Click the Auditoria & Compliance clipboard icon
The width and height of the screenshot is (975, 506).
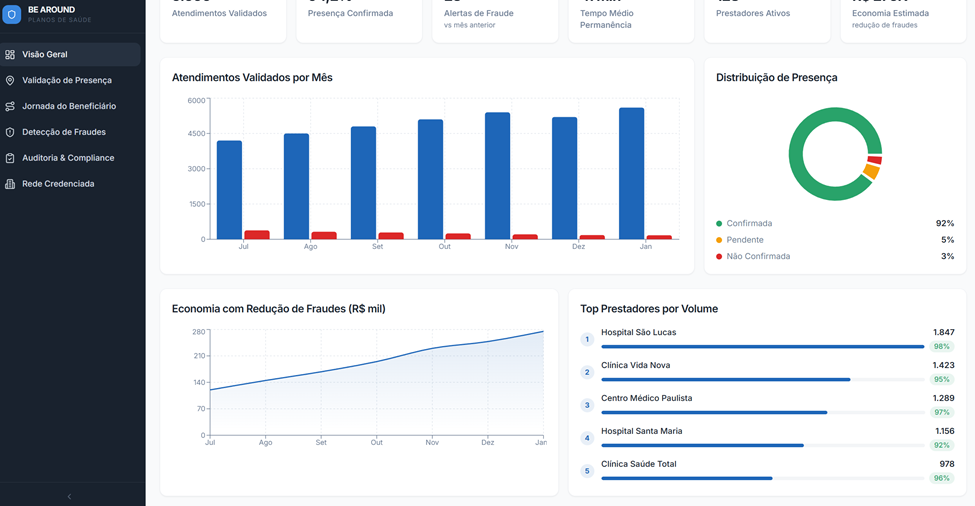pos(10,158)
